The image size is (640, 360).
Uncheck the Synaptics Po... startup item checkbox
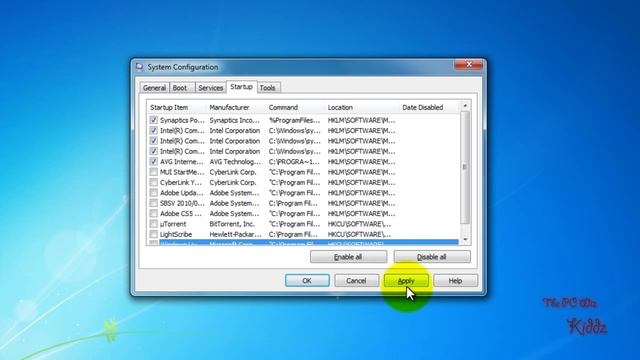[x=153, y=120]
